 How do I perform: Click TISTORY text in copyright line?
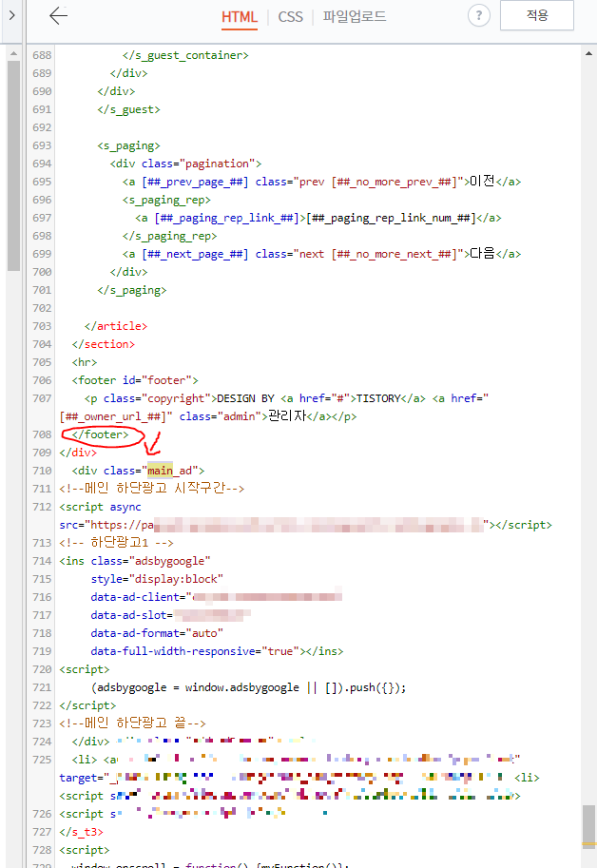pos(378,398)
